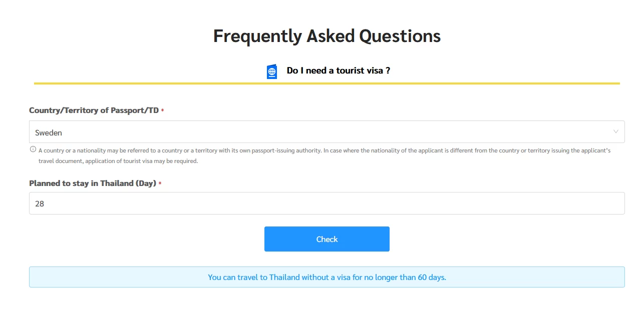Click the empty right side of the days field
Screen dimensions: 644x317
pyautogui.click(x=501, y=203)
